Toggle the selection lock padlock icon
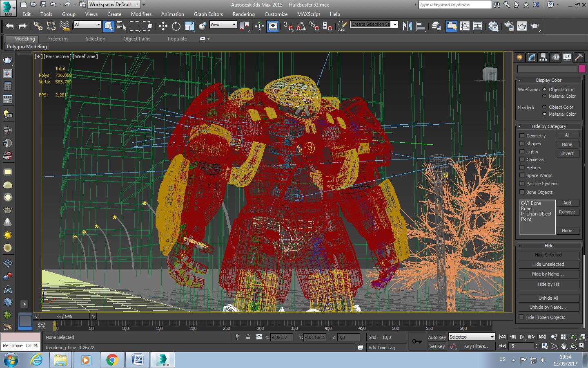The image size is (588, 368). pos(248,337)
